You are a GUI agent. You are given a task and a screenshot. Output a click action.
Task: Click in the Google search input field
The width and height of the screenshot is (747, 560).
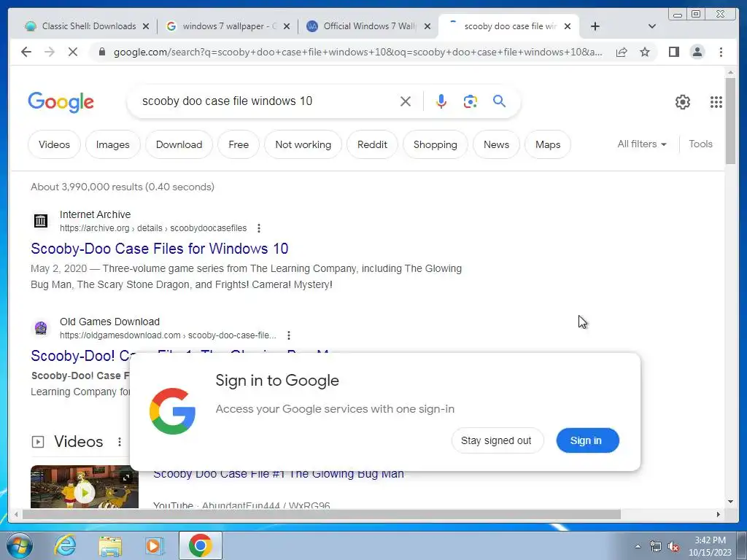(267, 101)
